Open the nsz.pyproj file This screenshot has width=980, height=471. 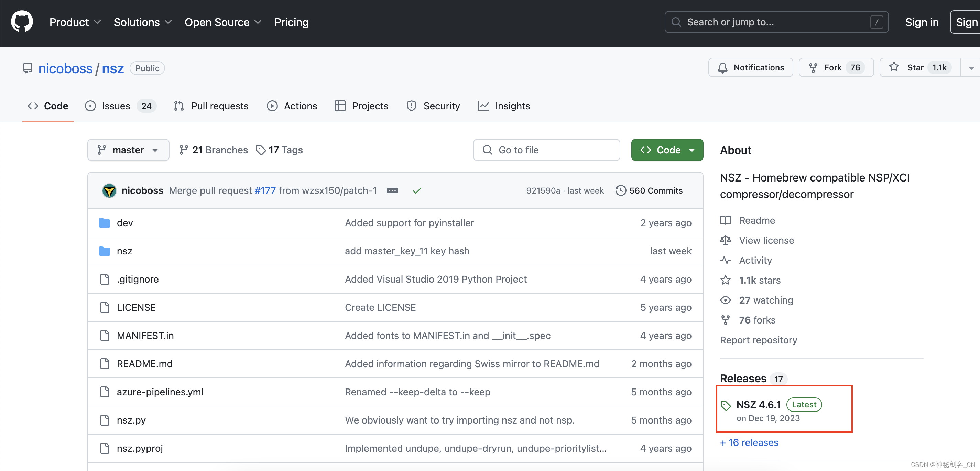[x=140, y=448]
